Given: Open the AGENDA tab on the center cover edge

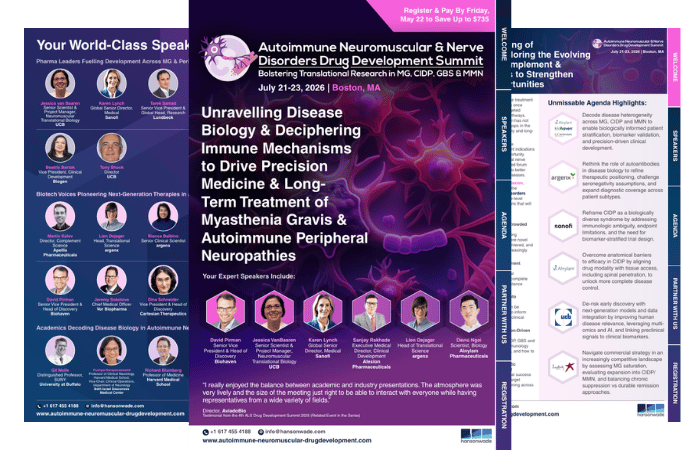Looking at the screenshot, I should click(504, 225).
